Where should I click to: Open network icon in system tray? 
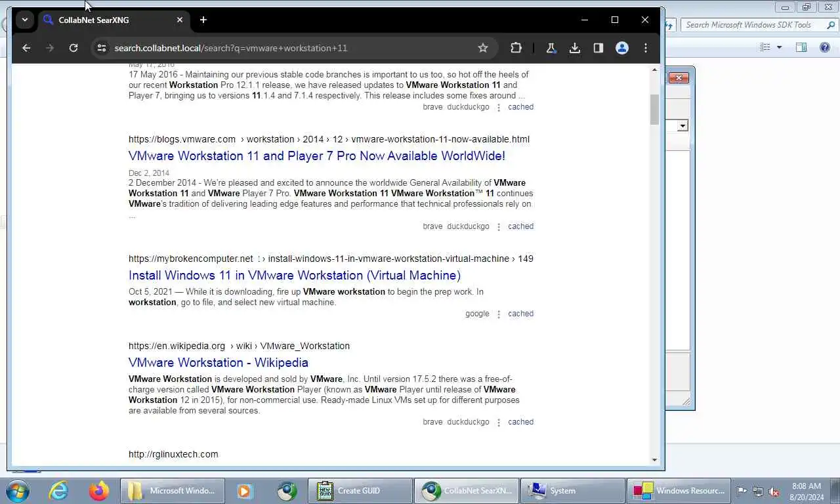click(758, 491)
